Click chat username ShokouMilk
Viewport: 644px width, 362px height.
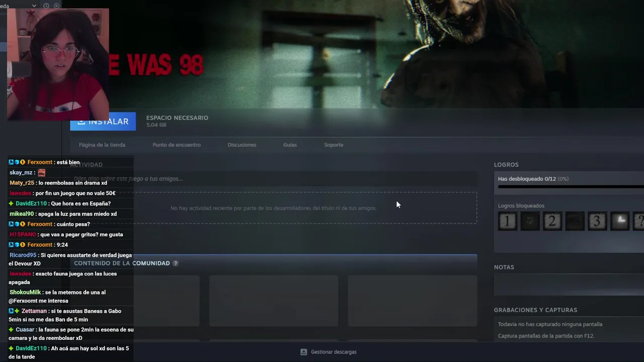pos(25,292)
